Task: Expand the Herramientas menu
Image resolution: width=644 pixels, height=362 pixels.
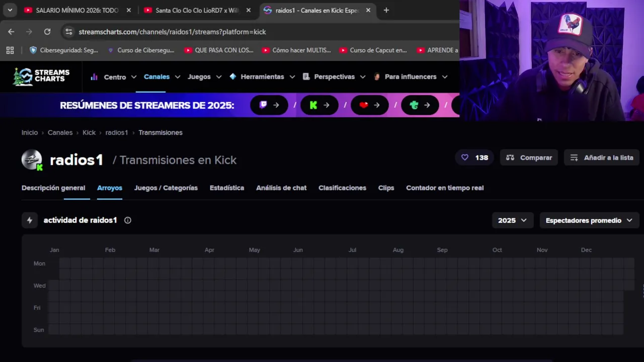Action: pyautogui.click(x=262, y=77)
